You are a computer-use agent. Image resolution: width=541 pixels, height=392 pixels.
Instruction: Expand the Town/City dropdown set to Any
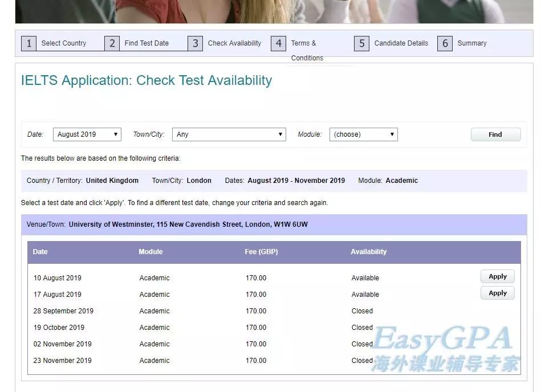(x=229, y=134)
